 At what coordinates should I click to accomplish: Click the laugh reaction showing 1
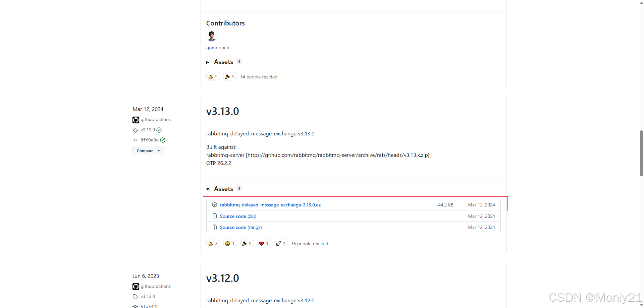click(x=230, y=244)
